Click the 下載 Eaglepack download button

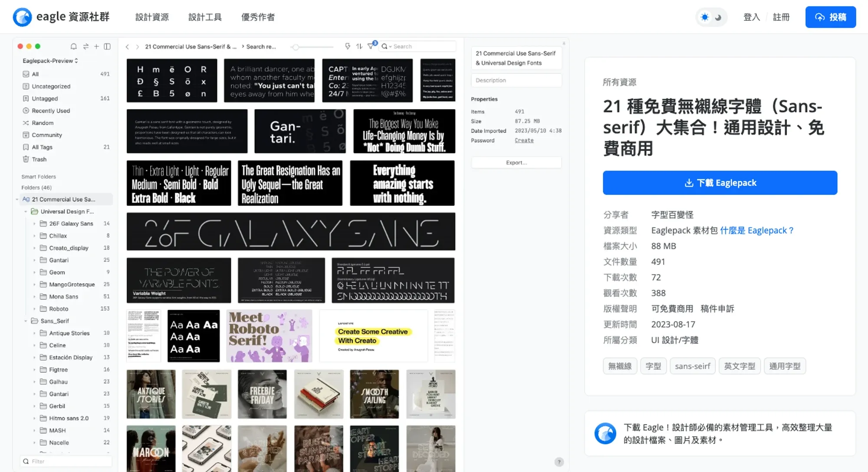coord(720,183)
